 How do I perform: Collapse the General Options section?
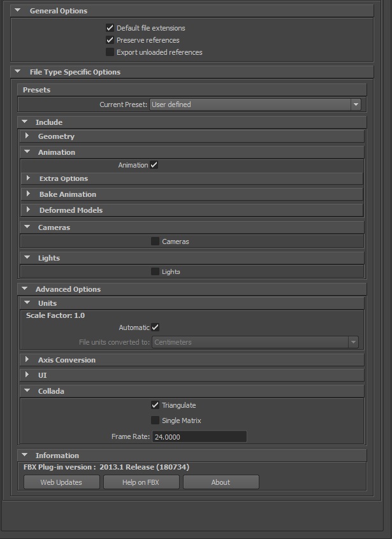(18, 11)
